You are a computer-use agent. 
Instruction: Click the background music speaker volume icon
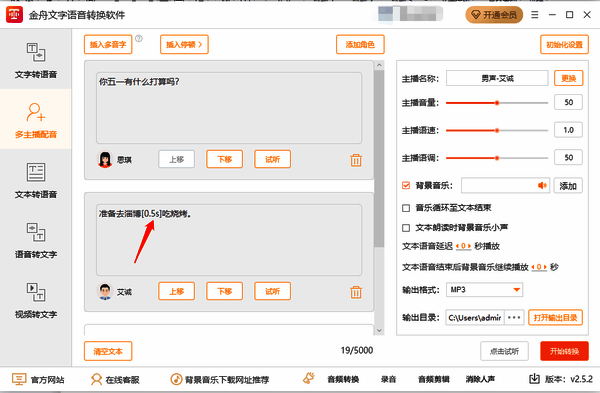click(x=542, y=186)
